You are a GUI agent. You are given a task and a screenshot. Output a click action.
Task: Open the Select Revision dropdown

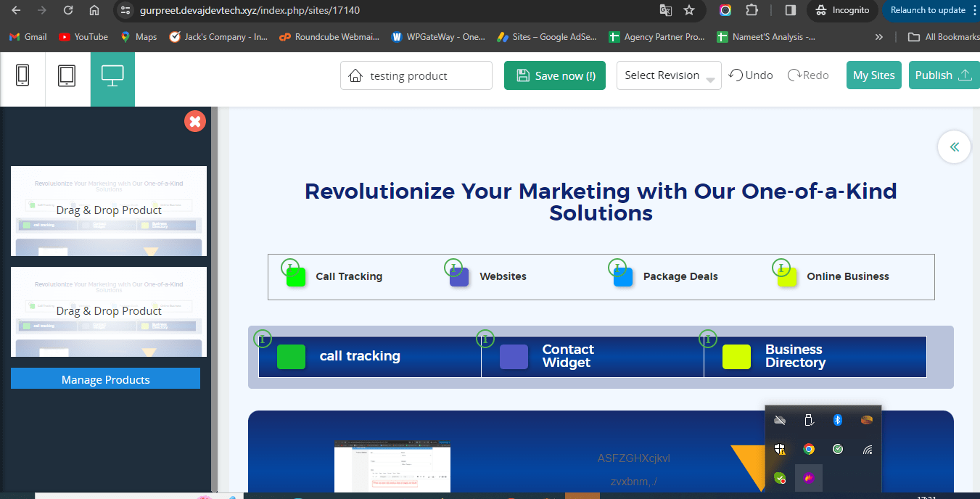coord(668,75)
